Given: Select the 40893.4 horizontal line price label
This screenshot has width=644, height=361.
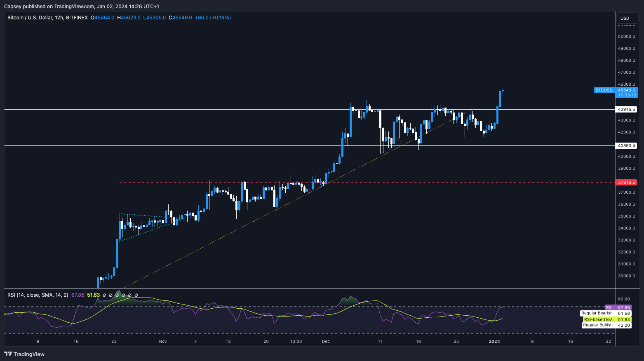Looking at the screenshot, I should [x=626, y=146].
